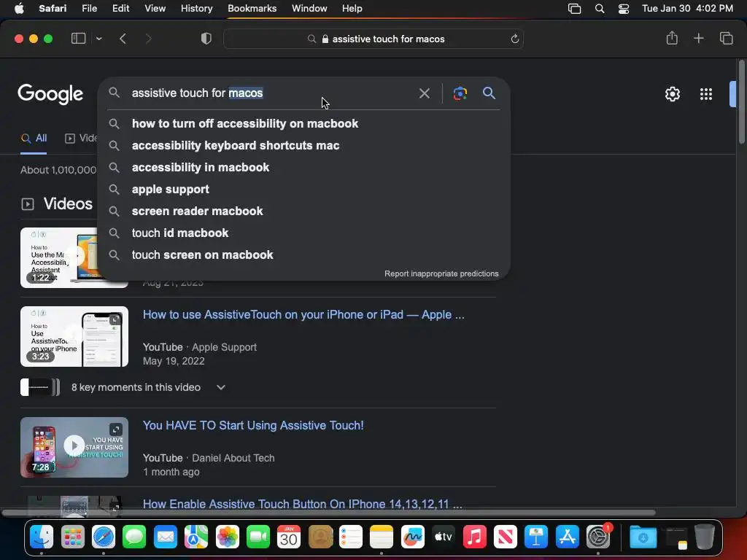The height and width of the screenshot is (560, 747).
Task: Click inside the Google search field
Action: pyautogui.click(x=271, y=93)
